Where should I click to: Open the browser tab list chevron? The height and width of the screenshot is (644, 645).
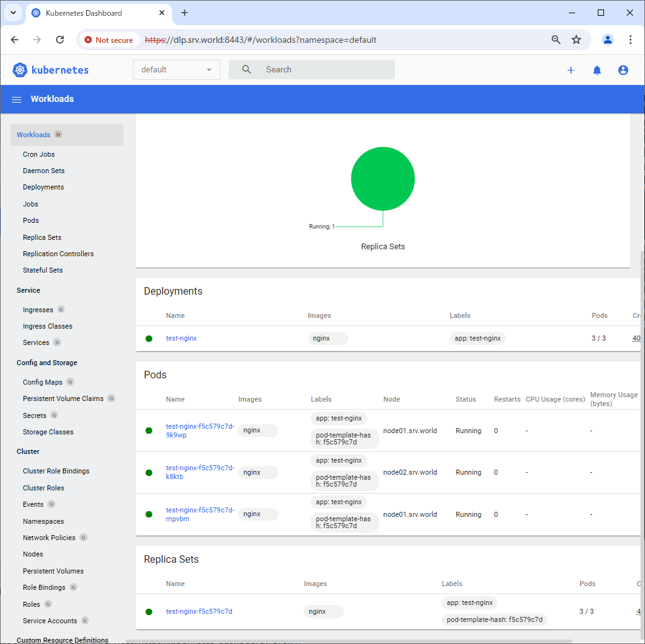(13, 13)
